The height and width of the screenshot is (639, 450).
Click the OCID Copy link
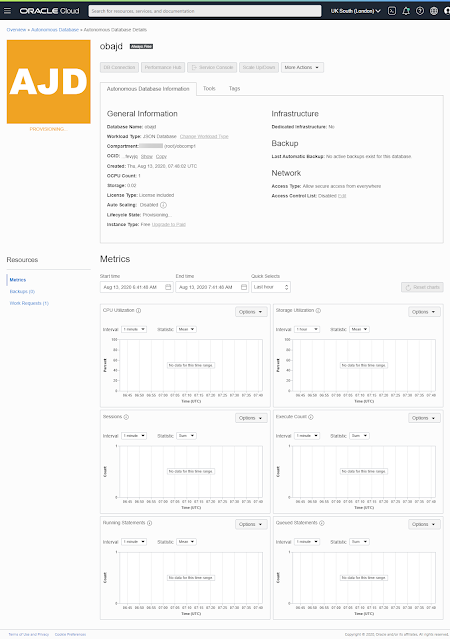pos(161,156)
